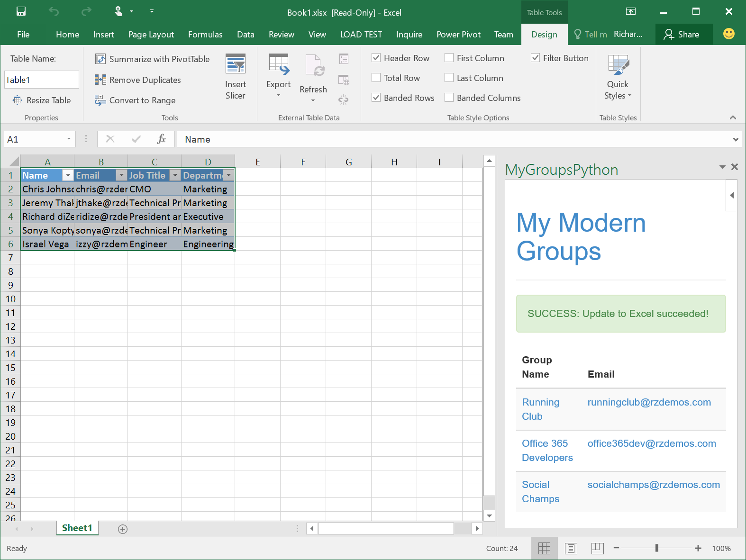Enable Total Row checkbox

coord(376,78)
